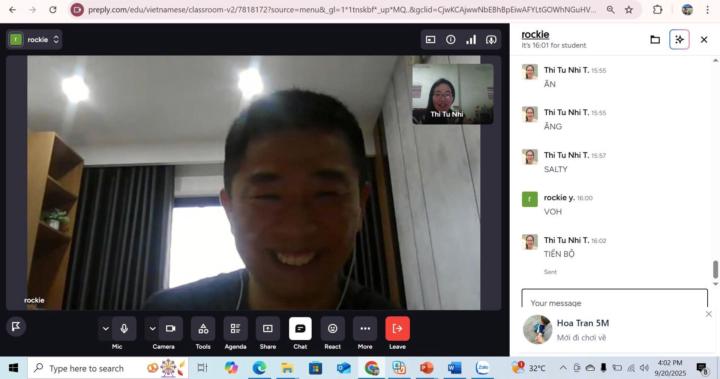720x379 pixels.
Task: Open the Windows Start menu
Action: pyautogui.click(x=13, y=368)
